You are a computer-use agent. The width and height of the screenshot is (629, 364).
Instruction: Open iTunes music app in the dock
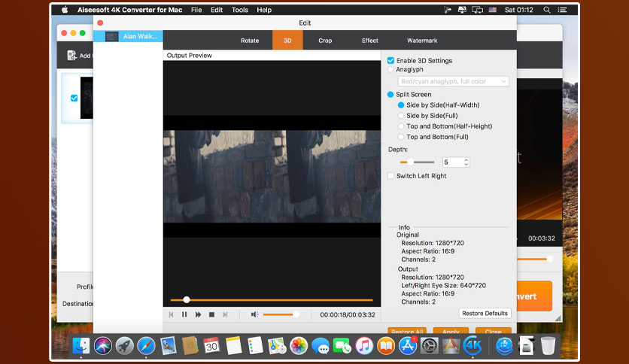click(364, 345)
